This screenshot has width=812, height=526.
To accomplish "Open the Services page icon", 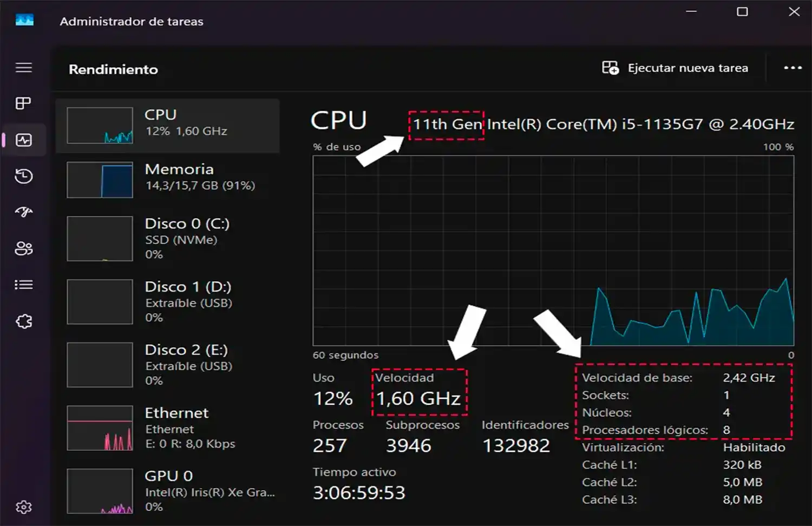I will coord(24,321).
